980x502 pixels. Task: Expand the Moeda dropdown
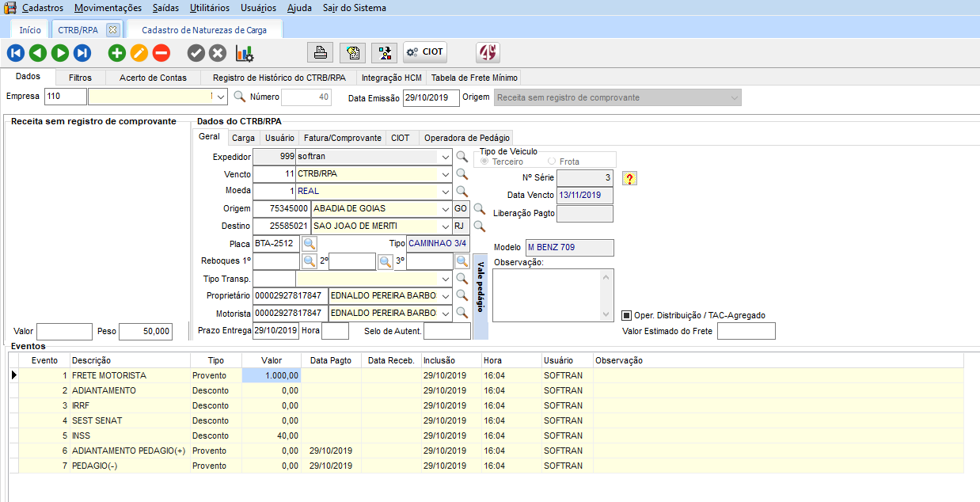point(446,192)
